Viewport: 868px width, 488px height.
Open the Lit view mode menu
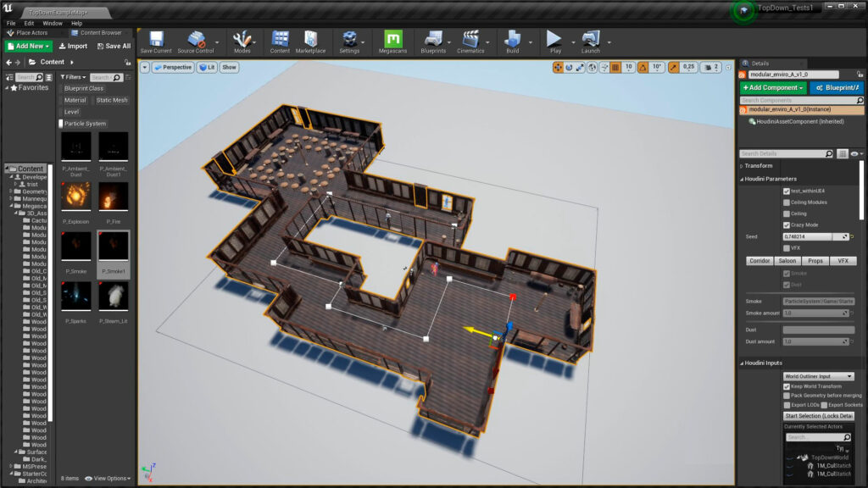click(x=207, y=68)
